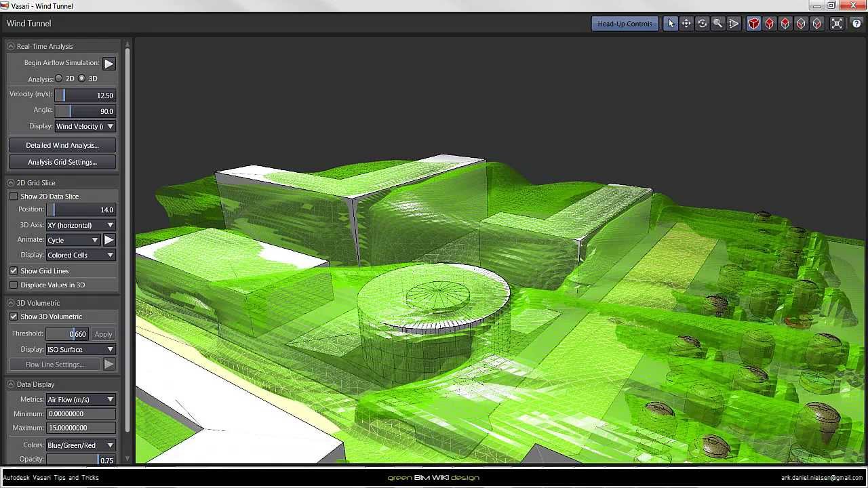This screenshot has width=868, height=488.
Task: Click the Wind Tunnel panel title
Action: click(29, 24)
